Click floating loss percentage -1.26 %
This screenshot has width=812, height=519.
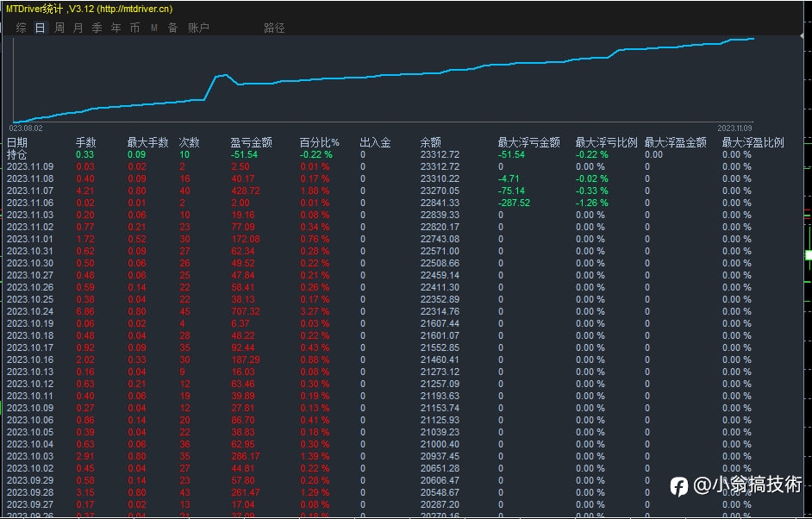tap(592, 203)
